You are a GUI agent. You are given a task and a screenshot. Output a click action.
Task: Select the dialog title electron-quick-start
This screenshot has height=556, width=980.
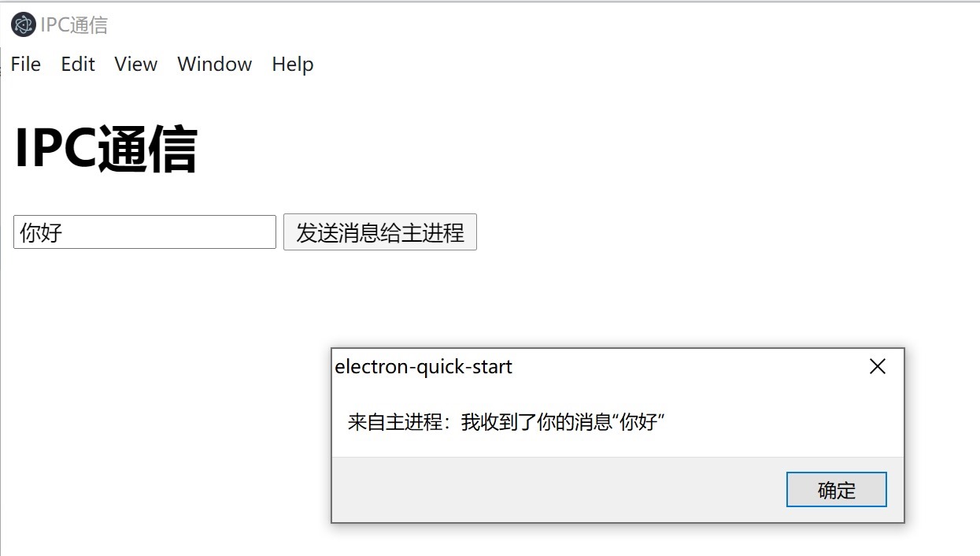[x=423, y=366]
